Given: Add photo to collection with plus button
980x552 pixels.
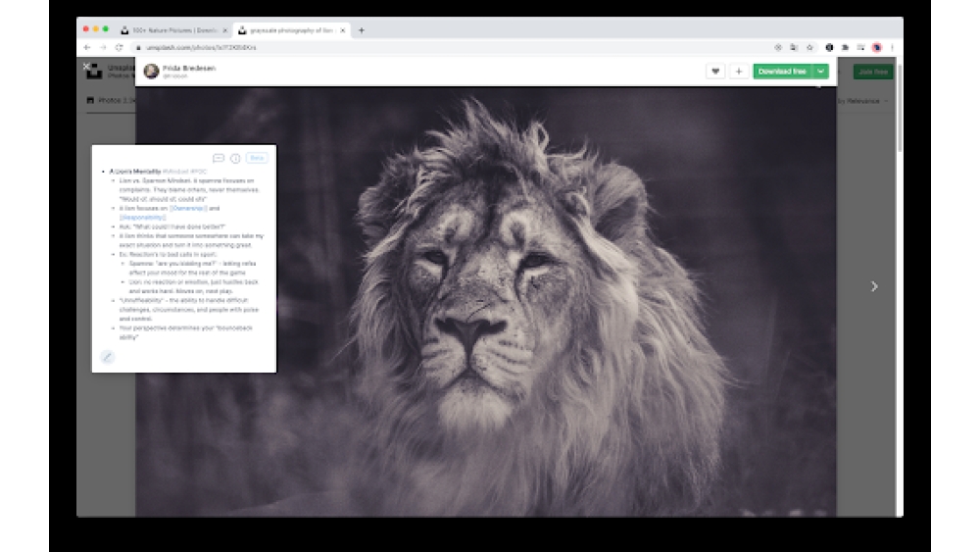Looking at the screenshot, I should 739,72.
